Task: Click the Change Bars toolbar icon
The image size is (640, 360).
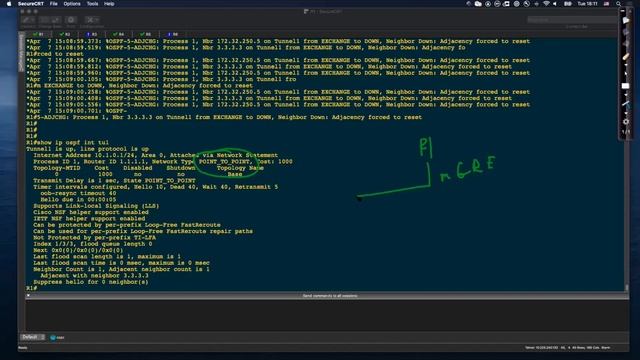Action: click(50, 21)
